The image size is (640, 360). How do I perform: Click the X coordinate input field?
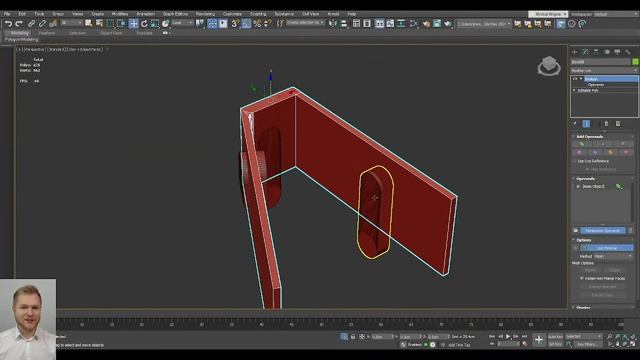click(382, 337)
